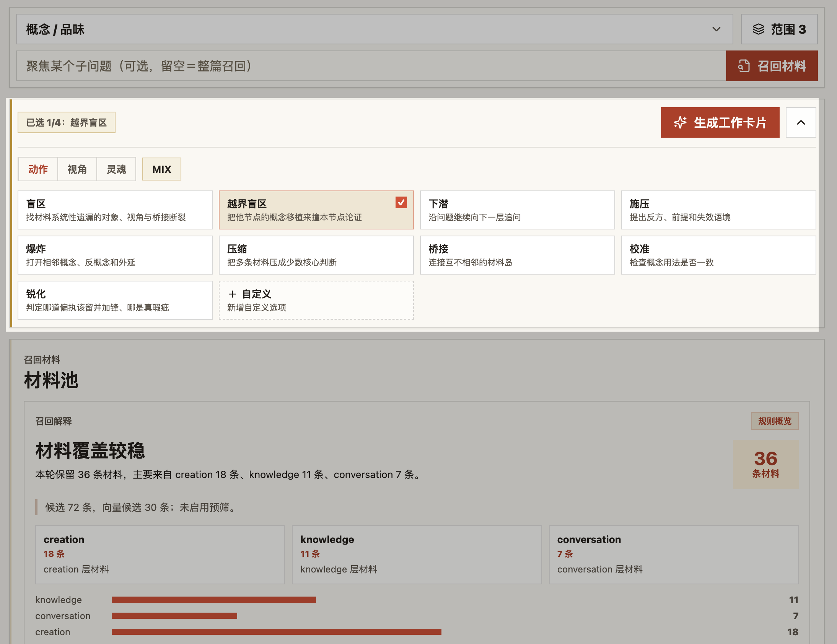Click the conversation progress bar

pos(174,616)
